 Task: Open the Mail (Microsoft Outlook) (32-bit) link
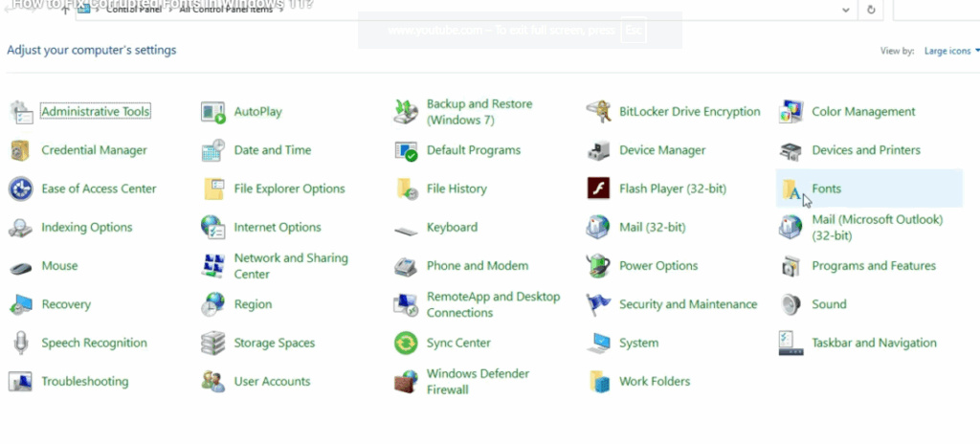click(x=877, y=228)
